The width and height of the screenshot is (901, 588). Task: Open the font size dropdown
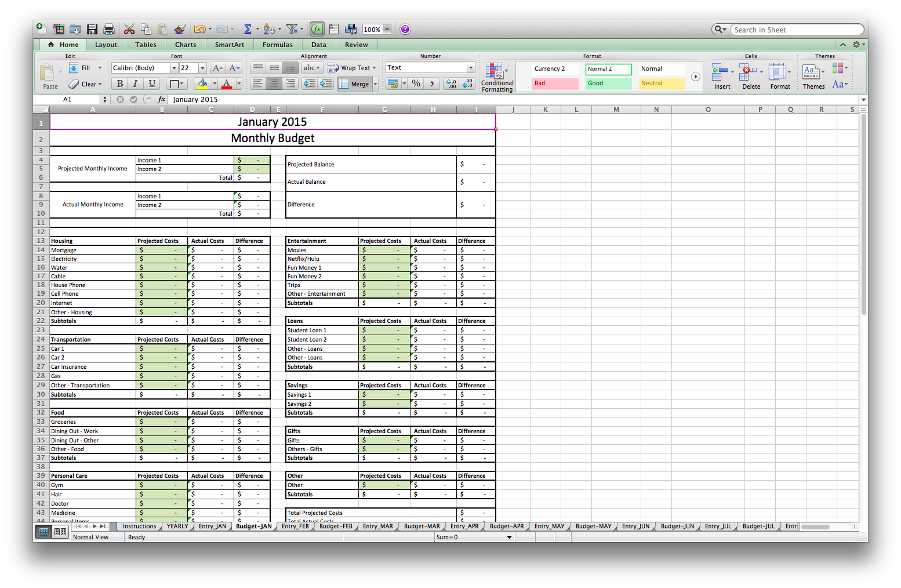[202, 68]
